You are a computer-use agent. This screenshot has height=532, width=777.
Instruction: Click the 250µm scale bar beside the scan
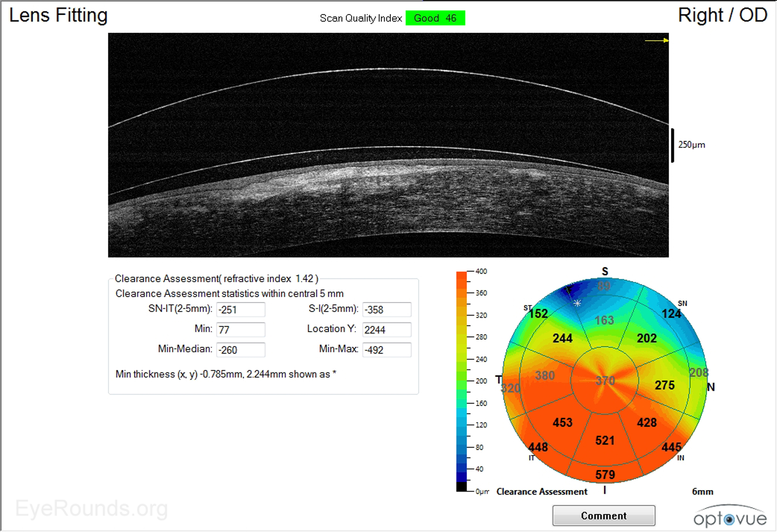[x=672, y=145]
